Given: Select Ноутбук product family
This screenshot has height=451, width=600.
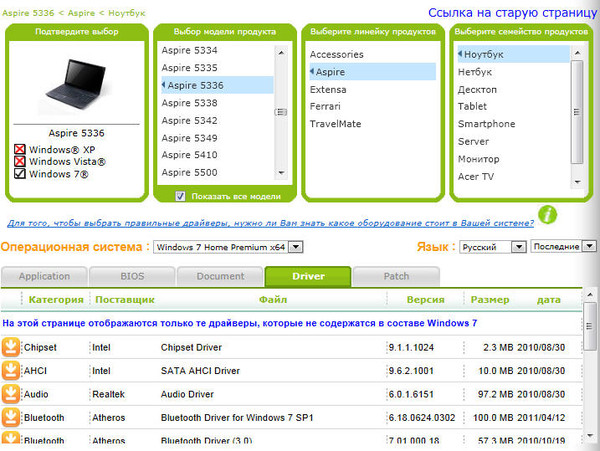Looking at the screenshot, I should pos(513,54).
